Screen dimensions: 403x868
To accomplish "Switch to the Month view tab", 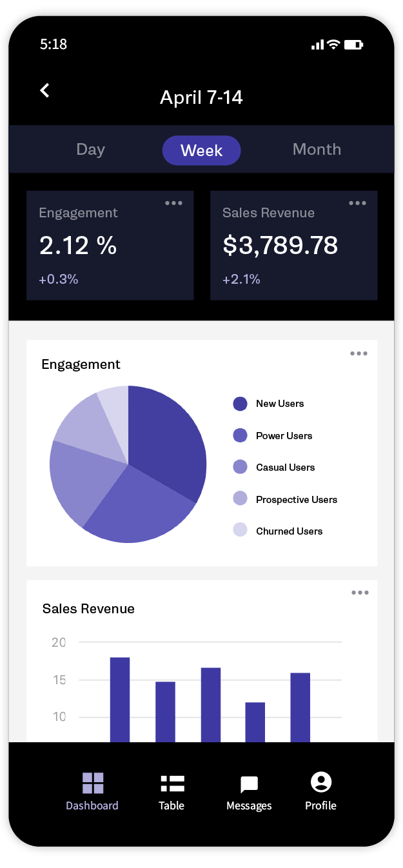I will coord(317,150).
